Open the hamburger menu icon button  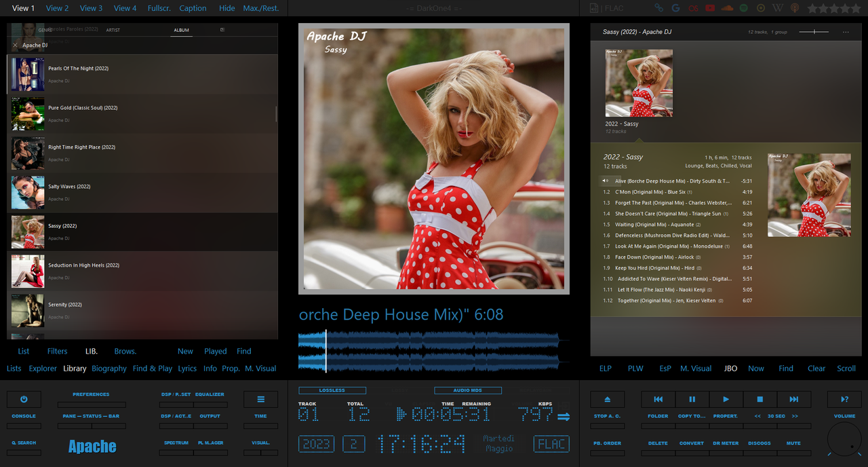point(260,399)
